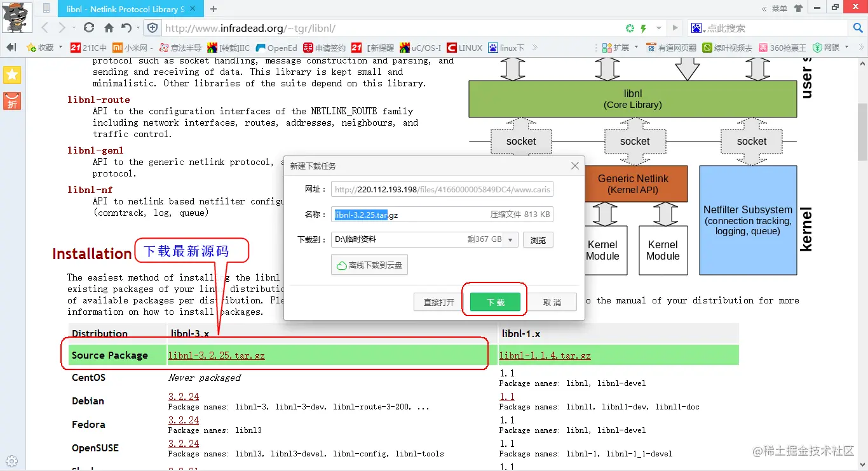
Task: Open the Debian 3.2.24 package link
Action: [184, 397]
